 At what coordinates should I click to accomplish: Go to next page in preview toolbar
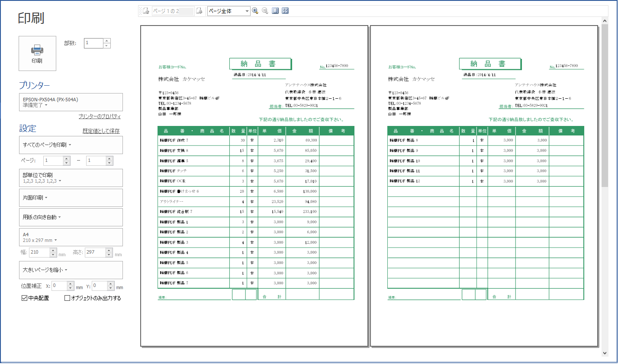click(x=199, y=11)
